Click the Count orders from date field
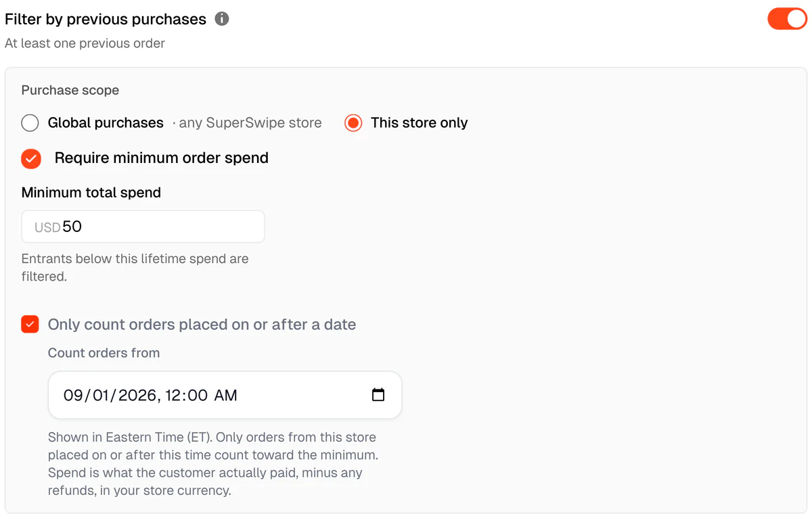The width and height of the screenshot is (812, 520). point(225,395)
